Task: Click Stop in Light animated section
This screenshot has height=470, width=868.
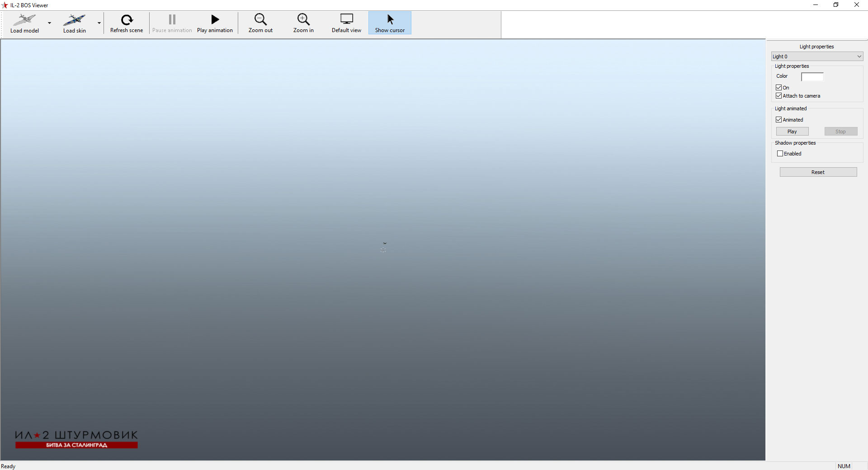Action: click(840, 132)
